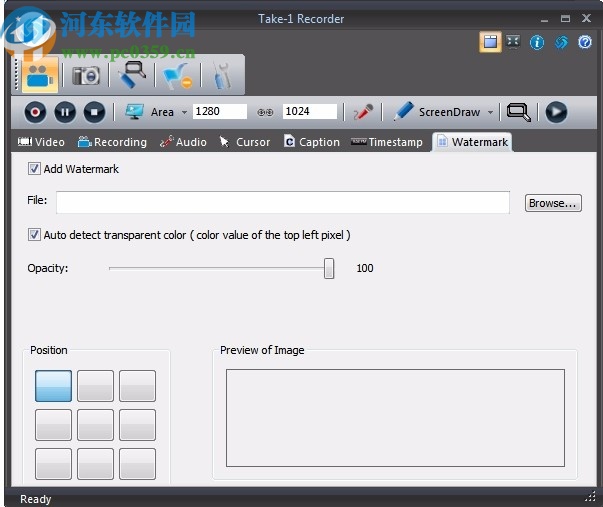Switch to the Audio tab
Viewport: 603px width, 507px height.
pos(183,142)
